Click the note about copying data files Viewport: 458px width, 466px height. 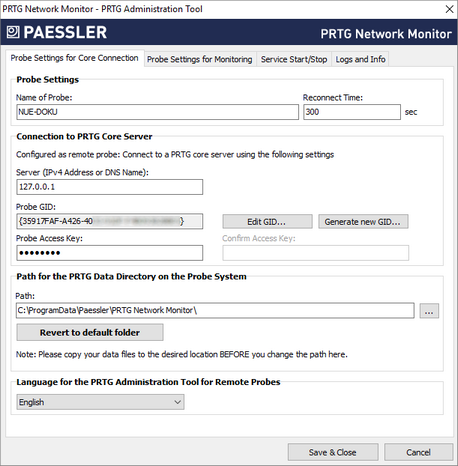(x=182, y=354)
